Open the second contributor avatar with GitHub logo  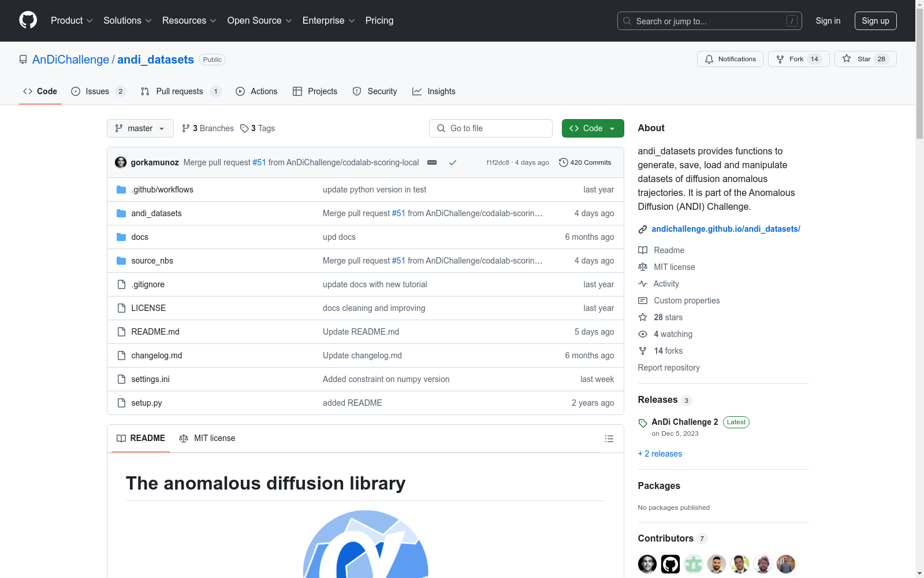[x=670, y=564]
